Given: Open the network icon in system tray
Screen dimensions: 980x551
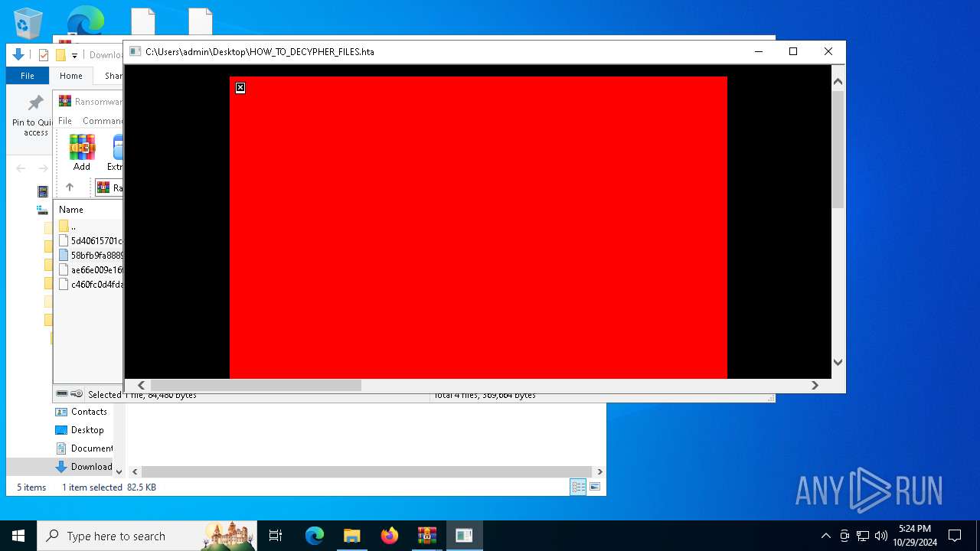Looking at the screenshot, I should [x=863, y=536].
